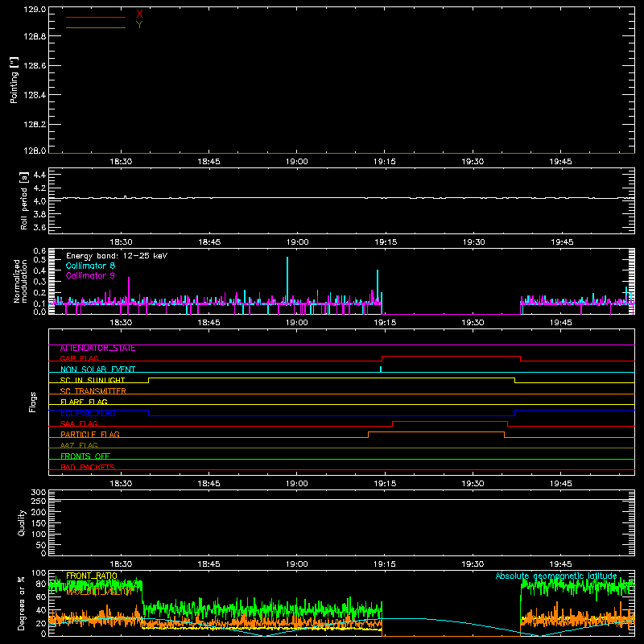
Task: Click the raised SAA_FLAG segment
Action: coord(450,421)
